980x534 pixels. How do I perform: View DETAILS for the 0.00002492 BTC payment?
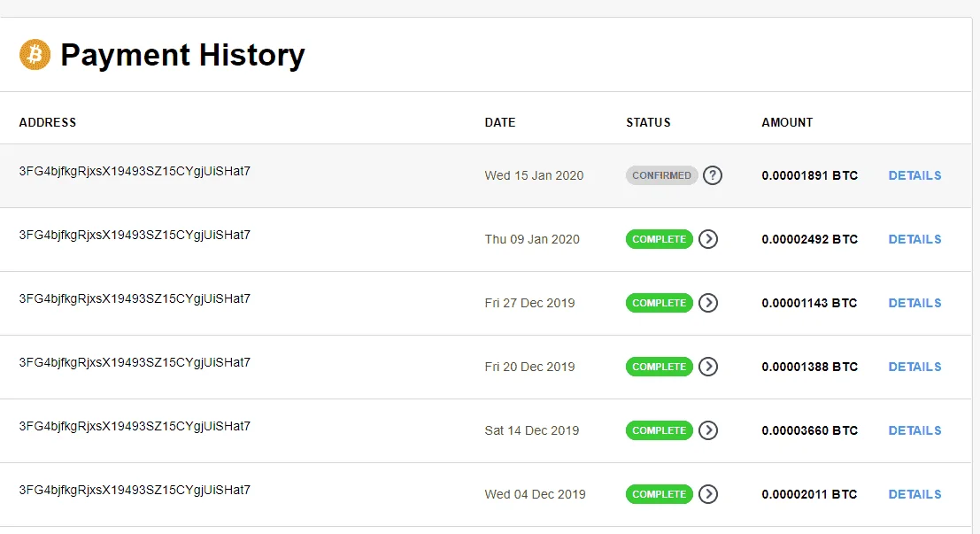pos(915,239)
